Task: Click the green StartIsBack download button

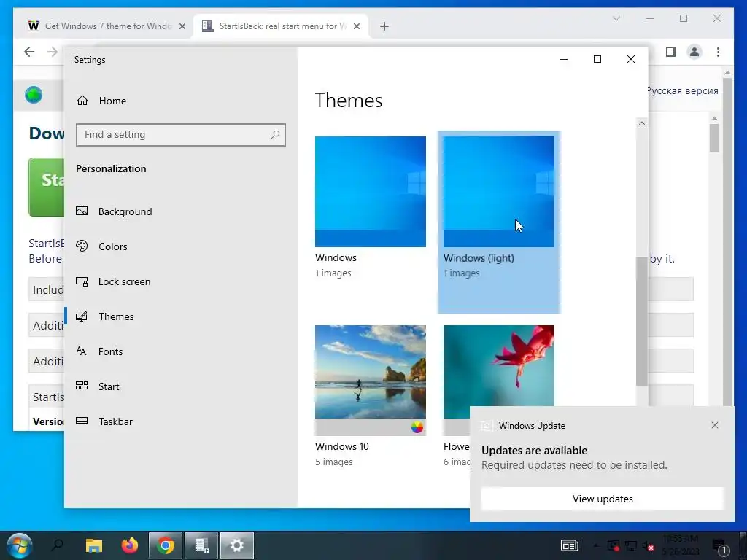Action: (x=46, y=187)
